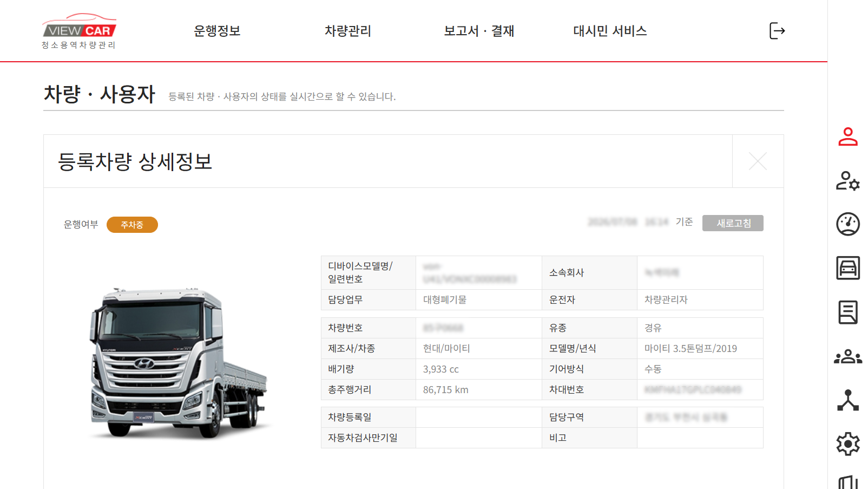Click the 차량 · 사용자 page heading
Screen dimensions: 868x489
point(100,94)
